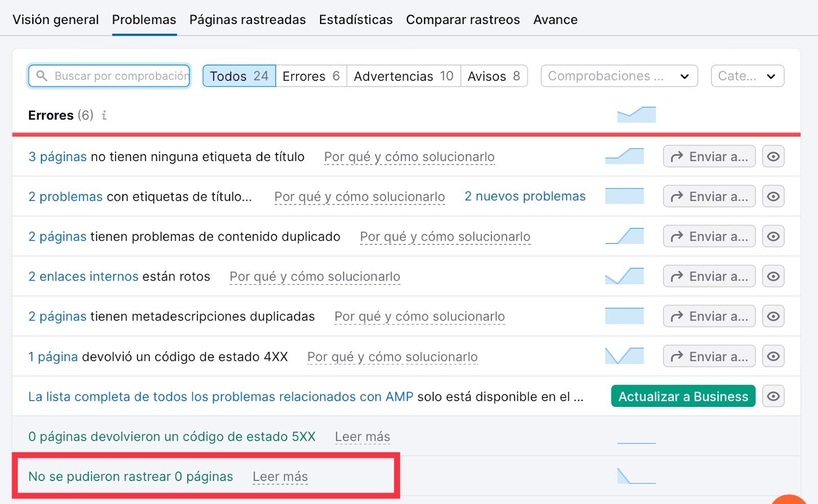The image size is (818, 504).
Task: Hide the metadescripciones duplicadas issue via eye icon
Action: click(773, 316)
